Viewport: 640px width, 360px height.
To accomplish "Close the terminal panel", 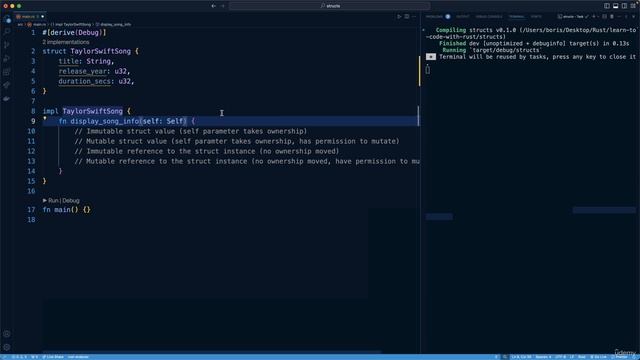I will [x=633, y=17].
